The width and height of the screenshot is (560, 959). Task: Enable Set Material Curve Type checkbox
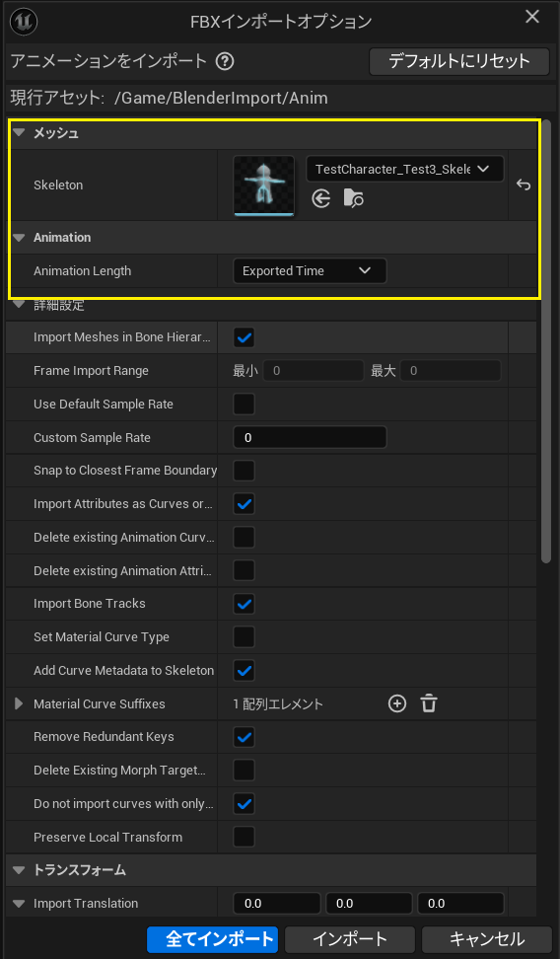[x=245, y=637]
